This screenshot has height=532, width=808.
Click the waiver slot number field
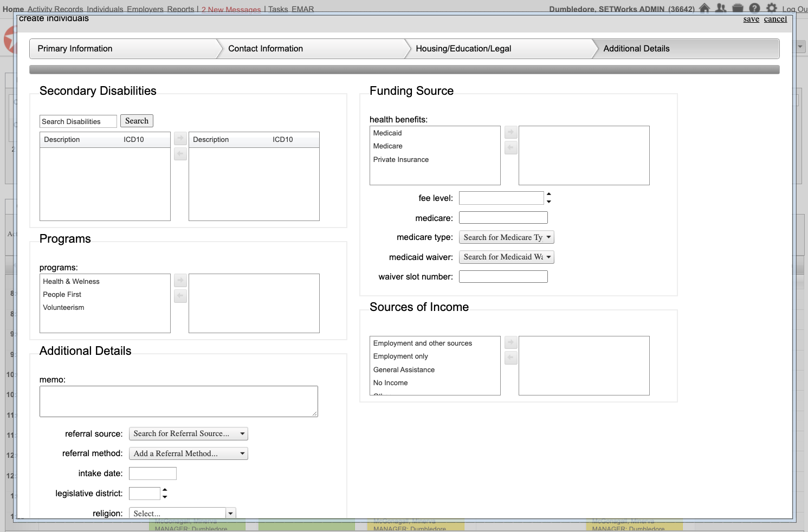503,277
